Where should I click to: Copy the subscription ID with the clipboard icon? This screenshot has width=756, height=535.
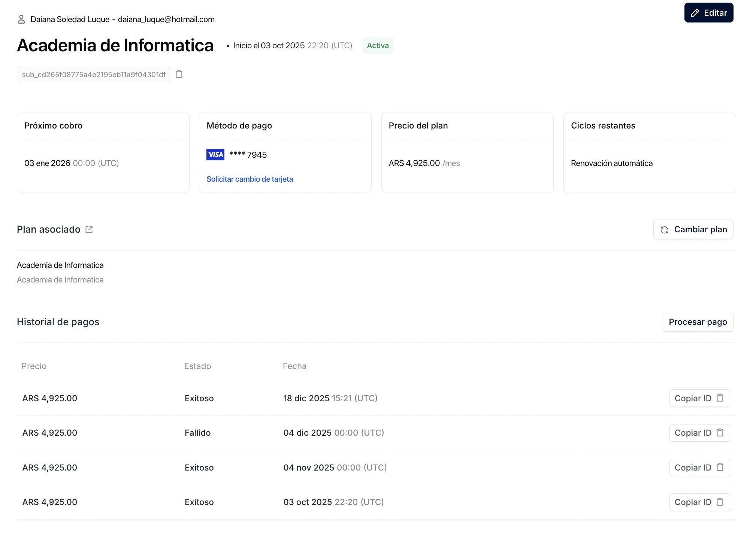pyautogui.click(x=179, y=74)
